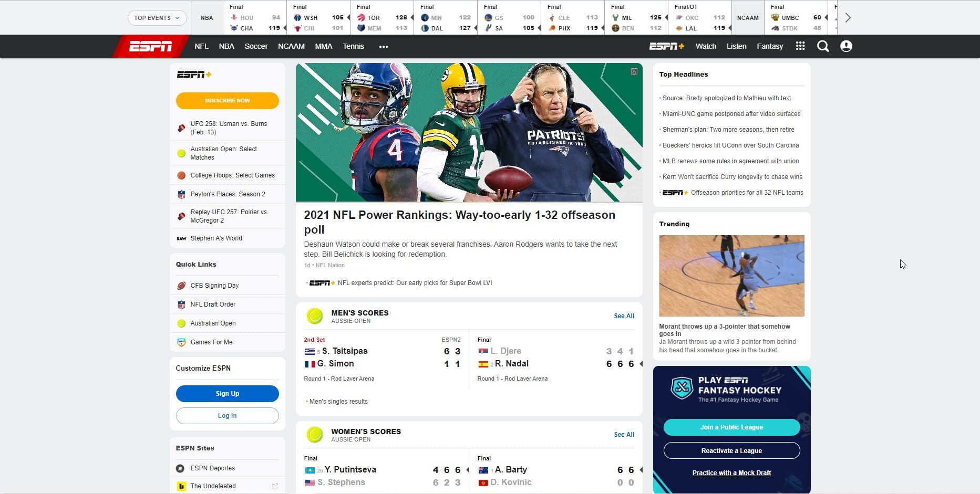Open the search magnifier icon

pos(823,46)
